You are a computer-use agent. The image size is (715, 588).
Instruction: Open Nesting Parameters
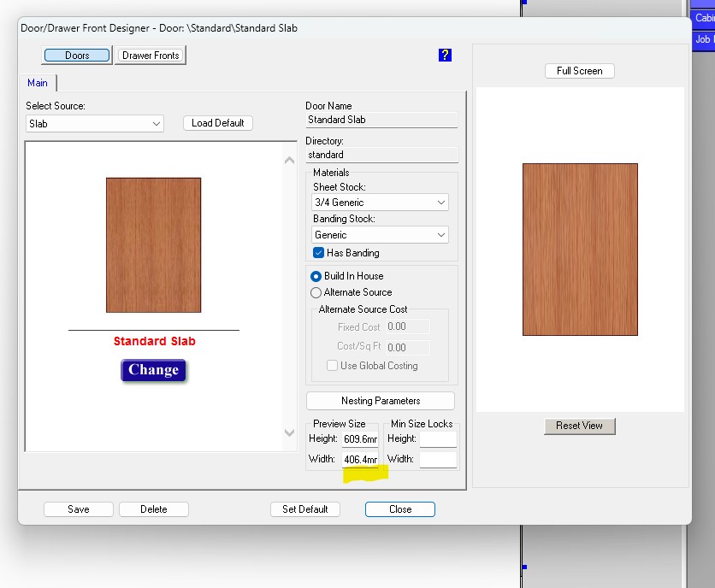pyautogui.click(x=380, y=401)
